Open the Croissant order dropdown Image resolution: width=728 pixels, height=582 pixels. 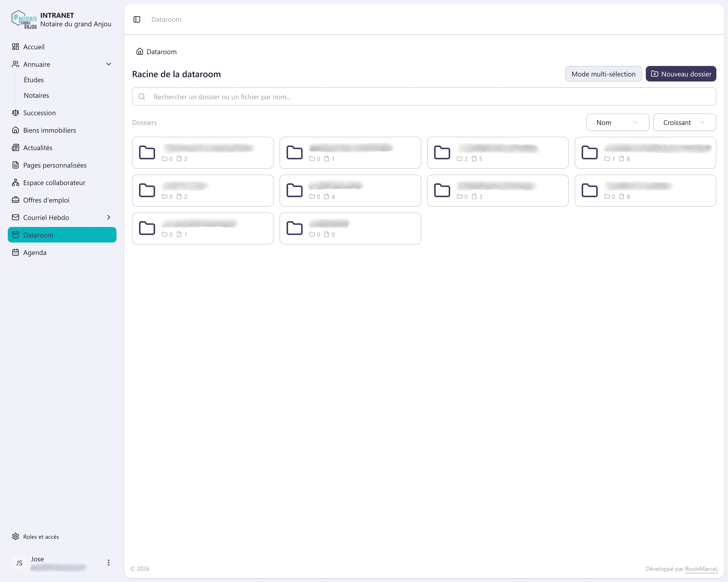tap(684, 123)
